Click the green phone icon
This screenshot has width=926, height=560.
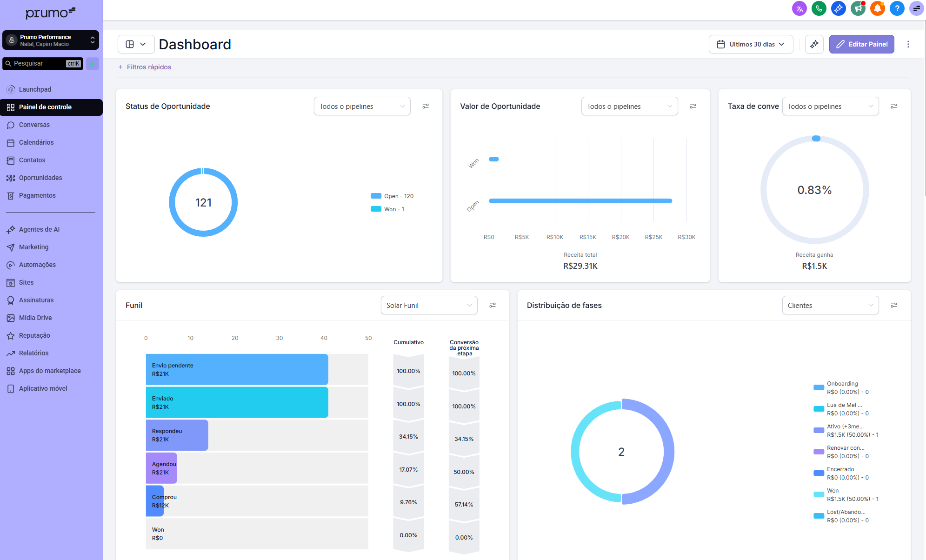[819, 8]
